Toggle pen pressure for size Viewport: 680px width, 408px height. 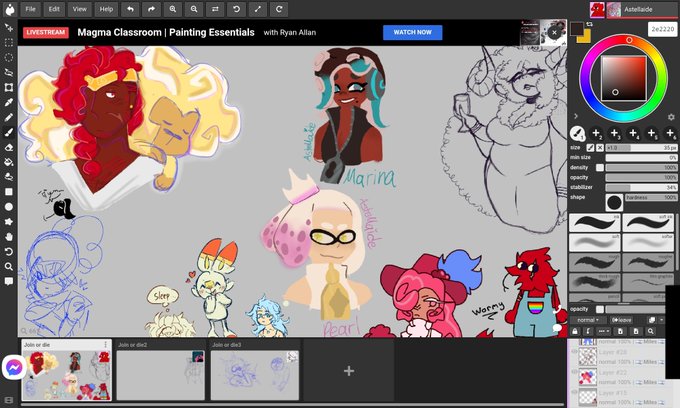point(590,147)
